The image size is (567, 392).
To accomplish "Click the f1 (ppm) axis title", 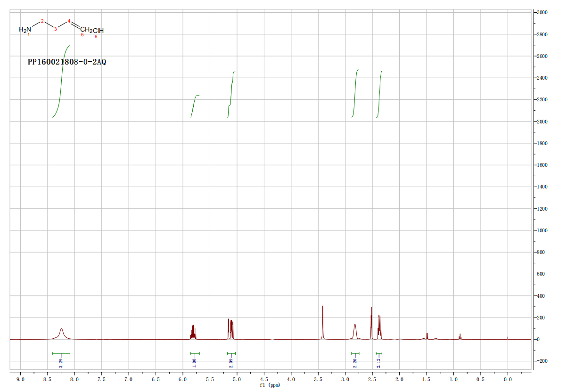I will (x=270, y=385).
